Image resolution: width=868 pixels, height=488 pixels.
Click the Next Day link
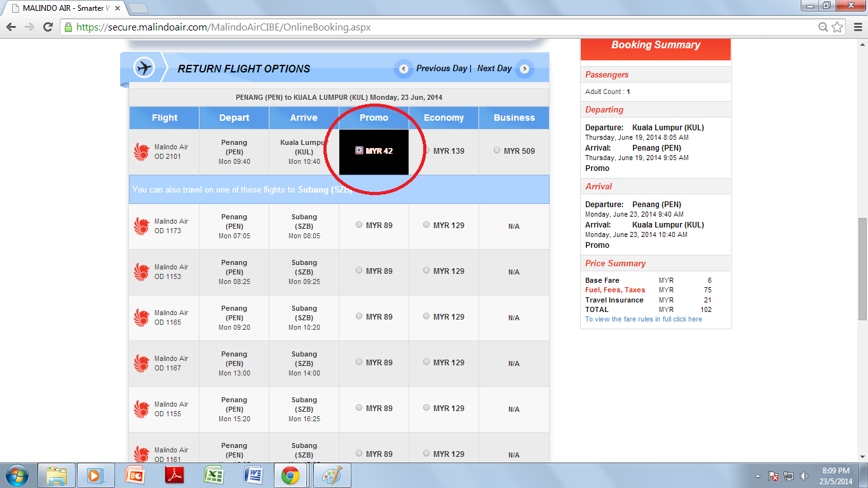(x=494, y=68)
